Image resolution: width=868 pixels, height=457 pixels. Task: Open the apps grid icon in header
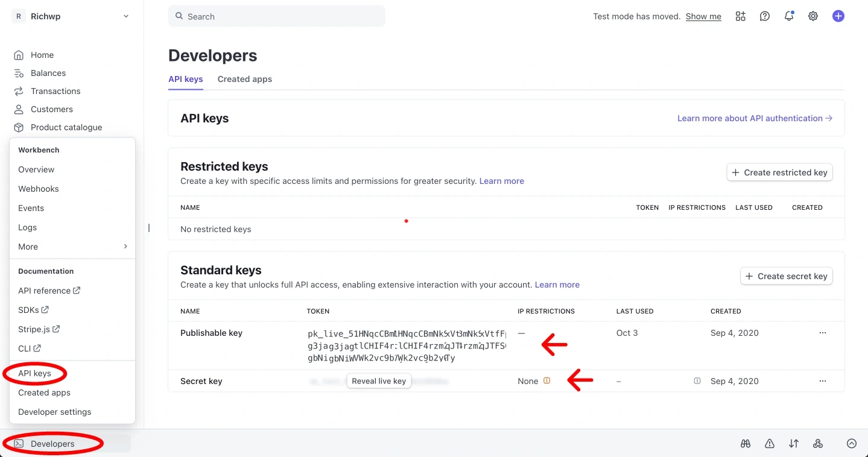740,16
